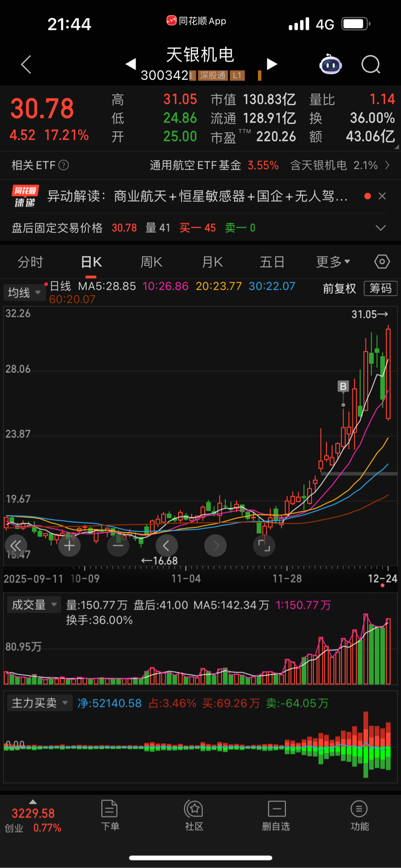
Task: Open 相关ETF details with the right chevron
Action: click(x=387, y=165)
